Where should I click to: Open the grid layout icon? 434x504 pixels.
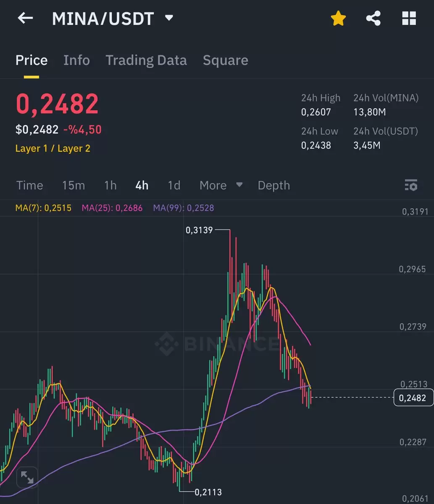click(409, 18)
